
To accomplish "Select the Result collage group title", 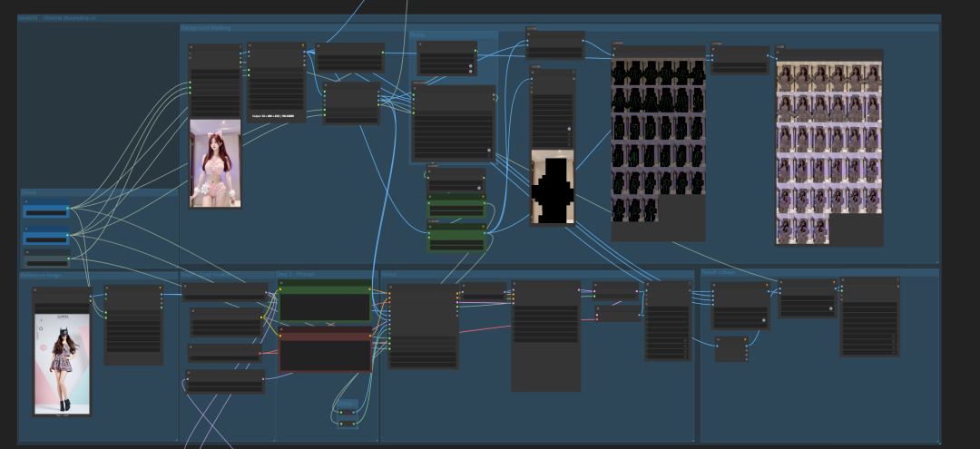I will pyautogui.click(x=718, y=272).
